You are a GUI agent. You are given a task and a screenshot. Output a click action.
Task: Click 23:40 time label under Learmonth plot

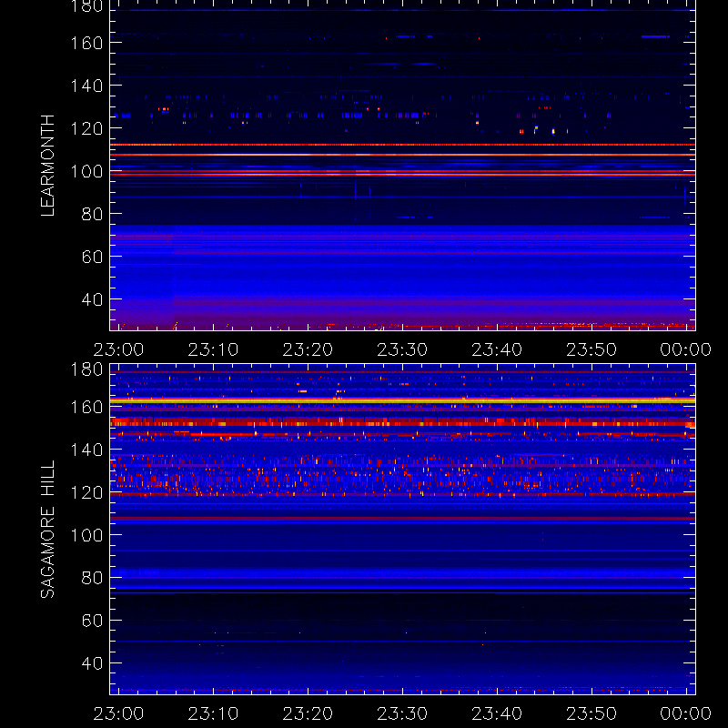click(497, 349)
